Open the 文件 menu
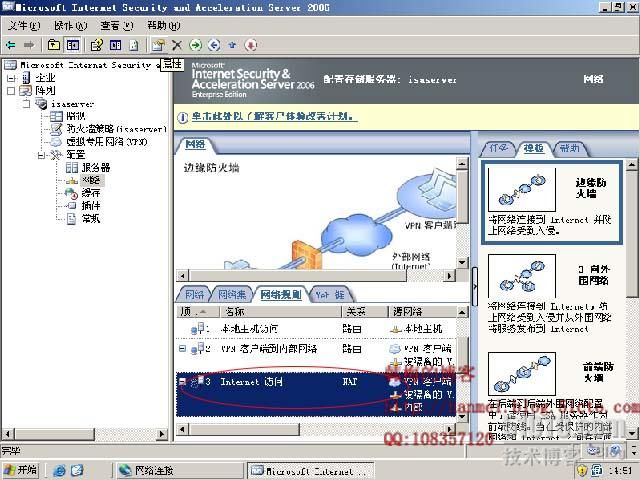640x480 pixels. (x=24, y=26)
